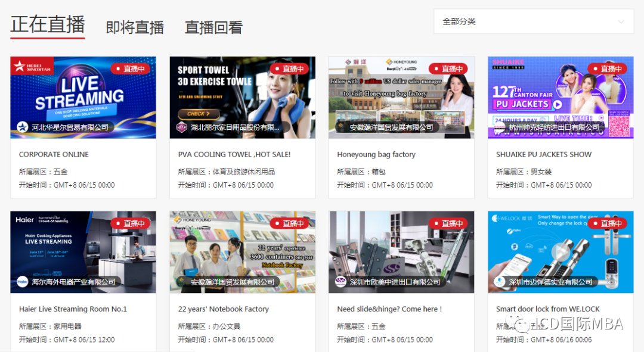Click the 深圳市欧美中进出口有限公司 company logo icon
This screenshot has height=352, width=644.
[340, 282]
